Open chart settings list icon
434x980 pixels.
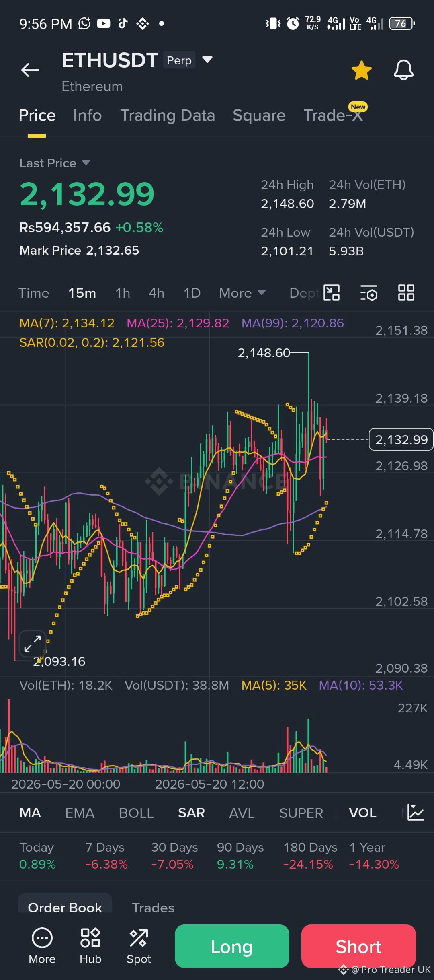368,292
